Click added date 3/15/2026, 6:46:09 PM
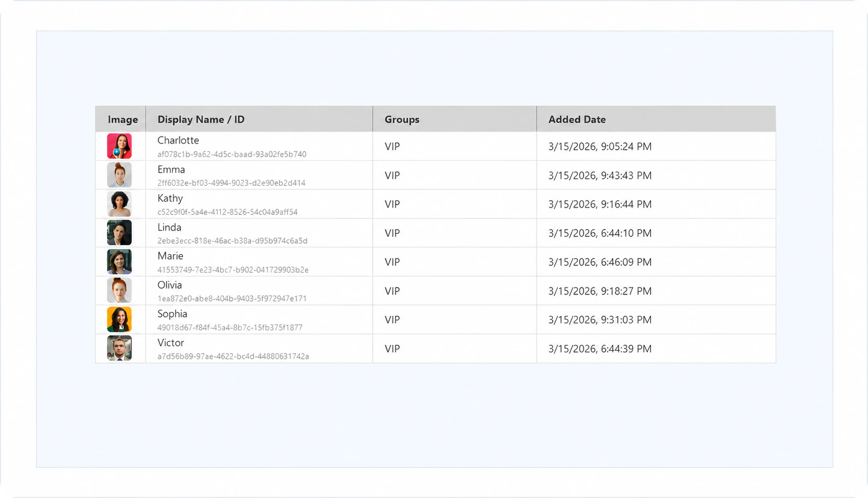This screenshot has height=498, width=868. (600, 262)
